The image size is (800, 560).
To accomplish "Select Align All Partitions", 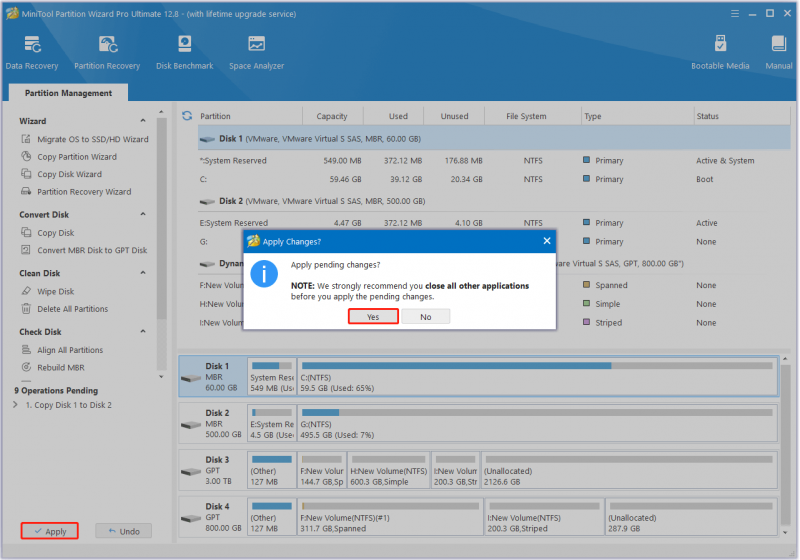I will tap(62, 350).
